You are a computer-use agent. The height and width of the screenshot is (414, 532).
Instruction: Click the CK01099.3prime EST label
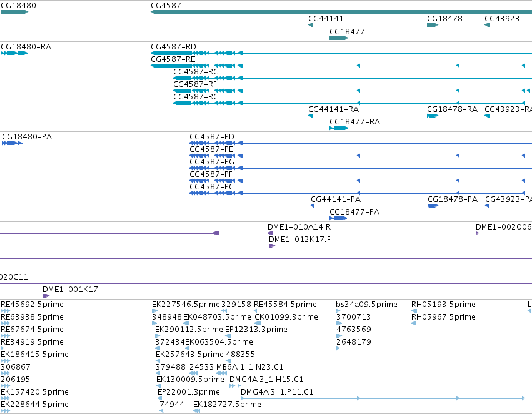point(286,317)
